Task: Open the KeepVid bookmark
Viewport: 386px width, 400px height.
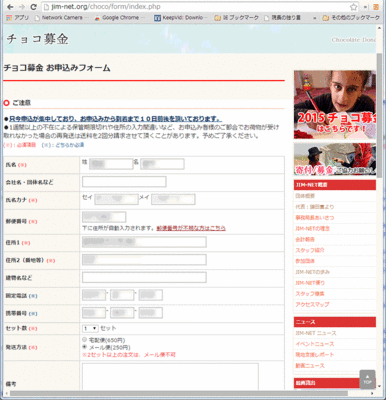Action: [181, 18]
